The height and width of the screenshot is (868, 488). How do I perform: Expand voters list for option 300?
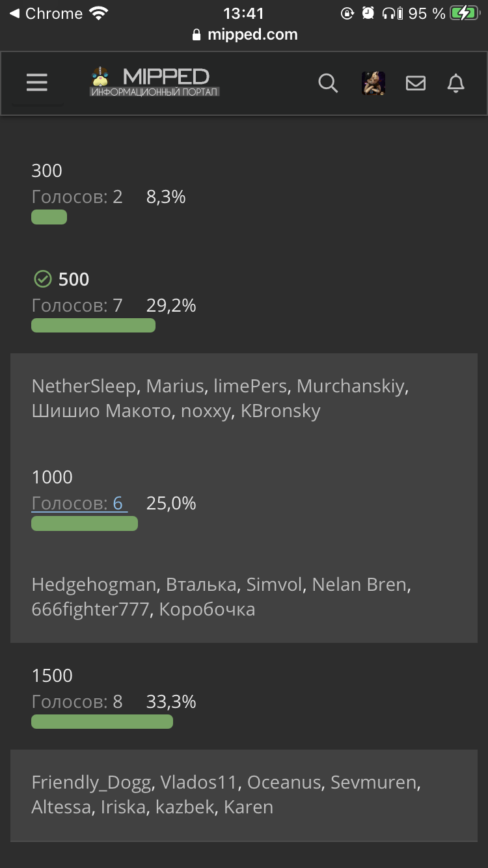(77, 197)
